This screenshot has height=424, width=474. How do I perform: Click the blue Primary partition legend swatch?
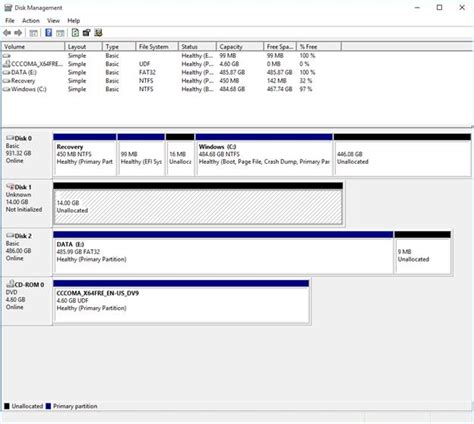pyautogui.click(x=48, y=406)
